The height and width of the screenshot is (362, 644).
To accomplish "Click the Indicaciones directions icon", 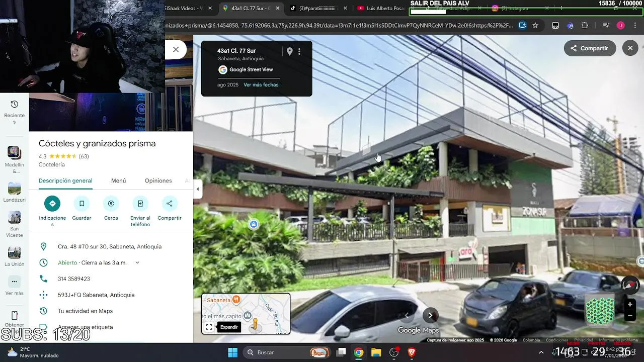I will [52, 203].
